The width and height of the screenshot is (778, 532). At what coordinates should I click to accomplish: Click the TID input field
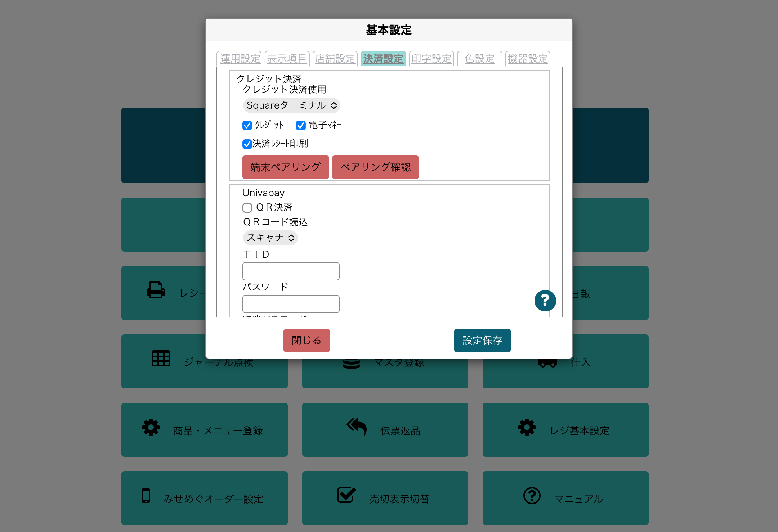291,271
